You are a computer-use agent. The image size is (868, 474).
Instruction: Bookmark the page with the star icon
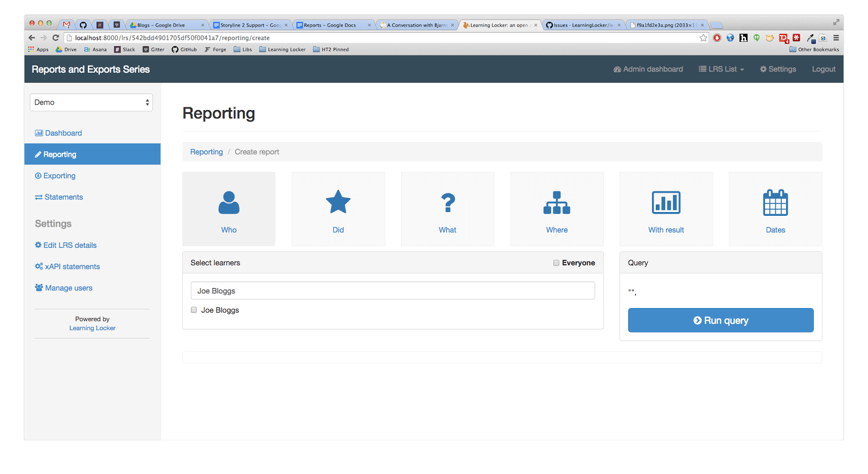click(704, 38)
